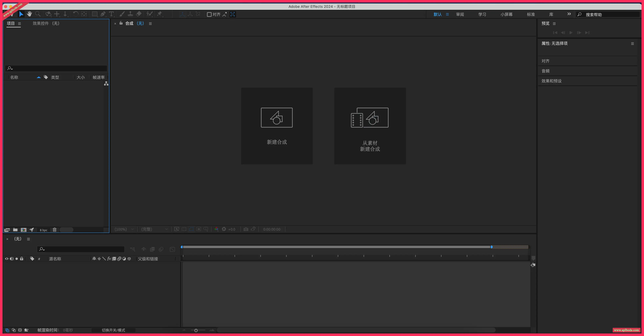Select the Pen tool

tap(103, 14)
